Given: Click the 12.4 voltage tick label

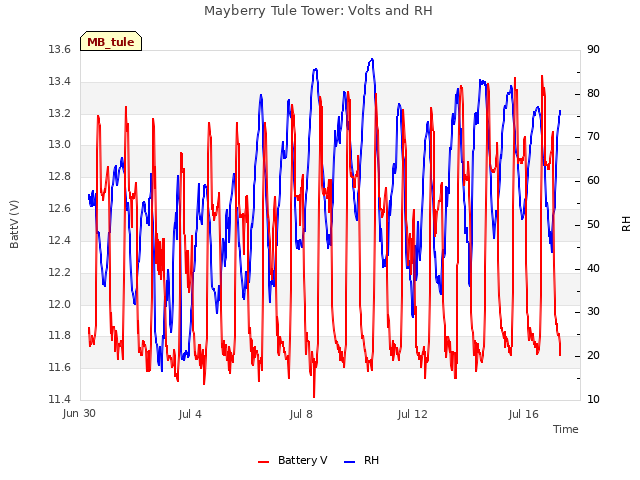Looking at the screenshot, I should pos(60,240).
